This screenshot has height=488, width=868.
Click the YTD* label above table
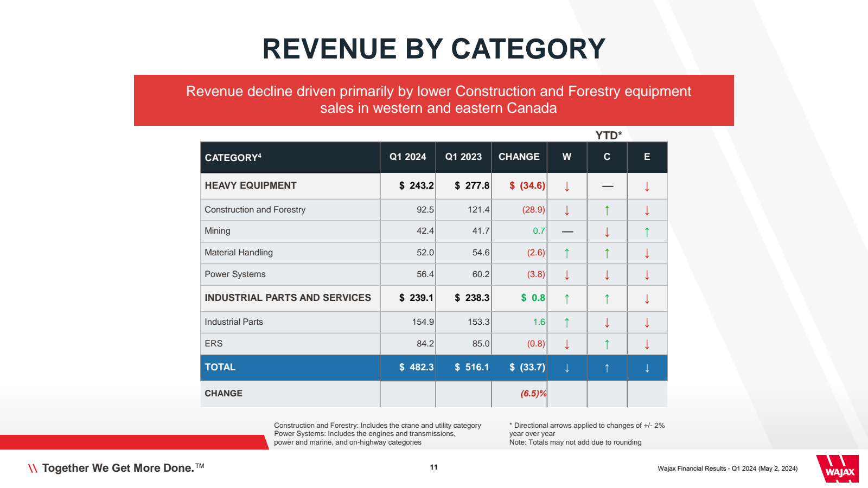click(609, 136)
